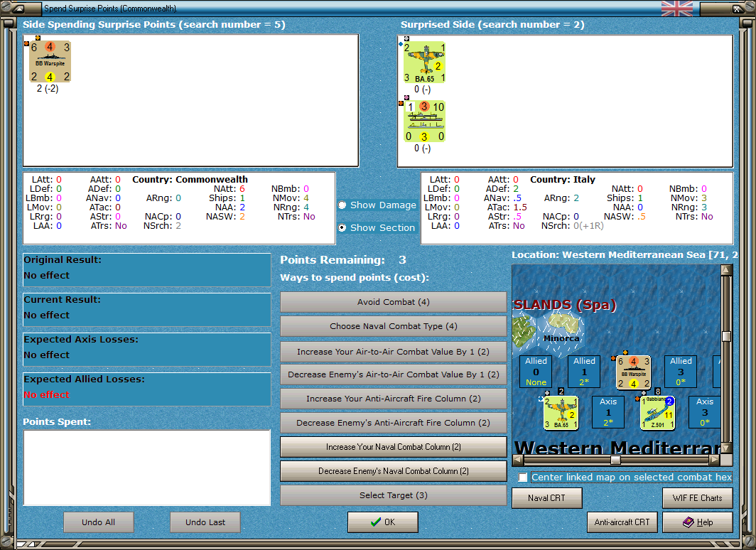Click the system menu icon in title bar
756x550 pixels.
(18, 9)
